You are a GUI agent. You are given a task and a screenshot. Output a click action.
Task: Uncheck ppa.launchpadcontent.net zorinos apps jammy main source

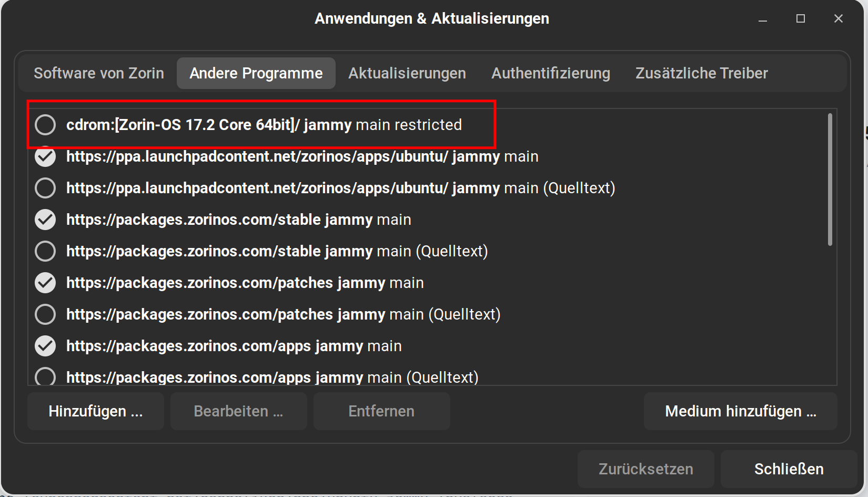[45, 156]
